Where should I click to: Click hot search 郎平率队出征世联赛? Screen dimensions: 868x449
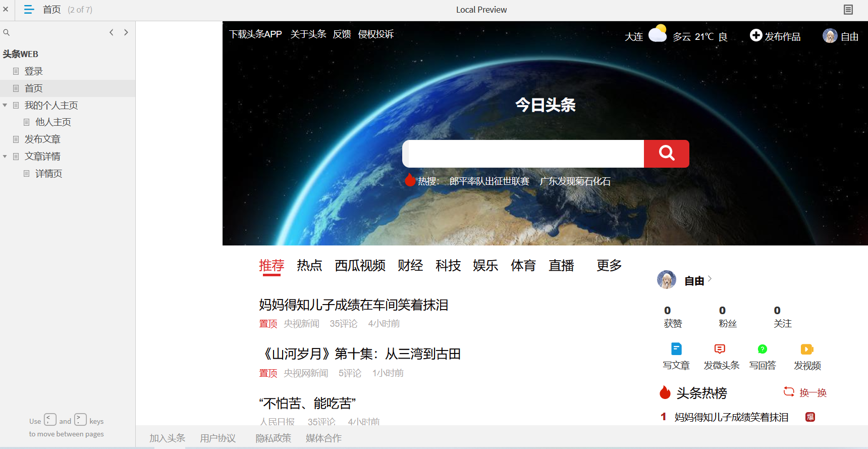tap(490, 181)
